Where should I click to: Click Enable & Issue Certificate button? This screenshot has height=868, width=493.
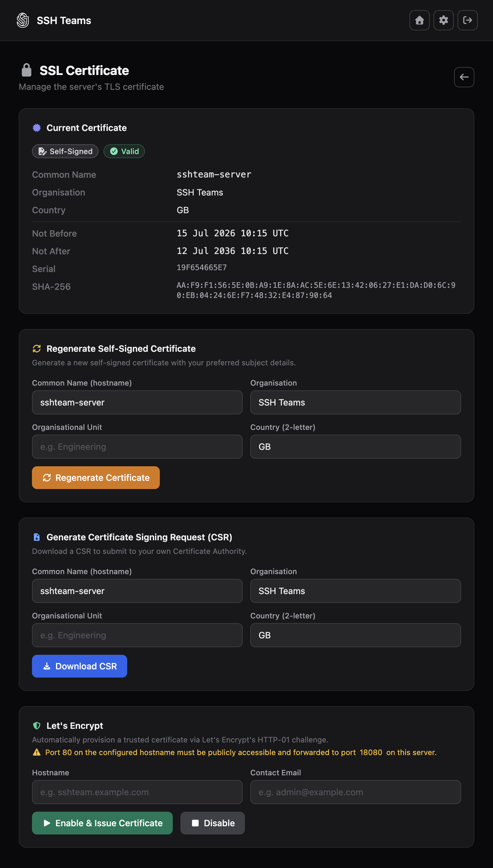point(102,823)
